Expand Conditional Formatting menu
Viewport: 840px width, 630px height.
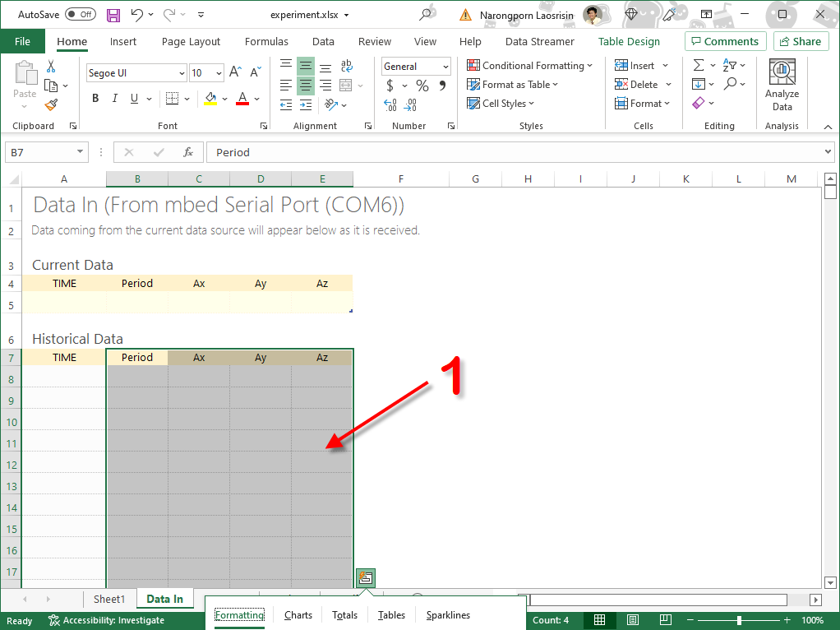point(529,66)
